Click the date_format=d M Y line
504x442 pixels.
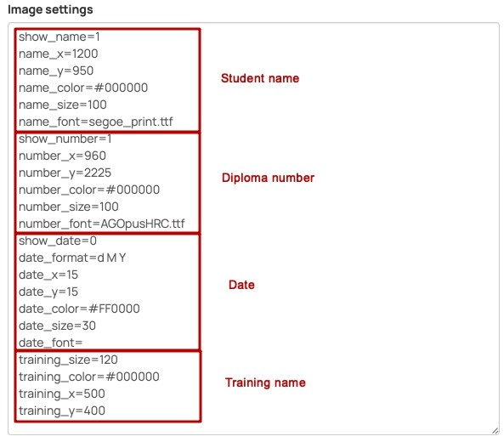[x=72, y=258]
